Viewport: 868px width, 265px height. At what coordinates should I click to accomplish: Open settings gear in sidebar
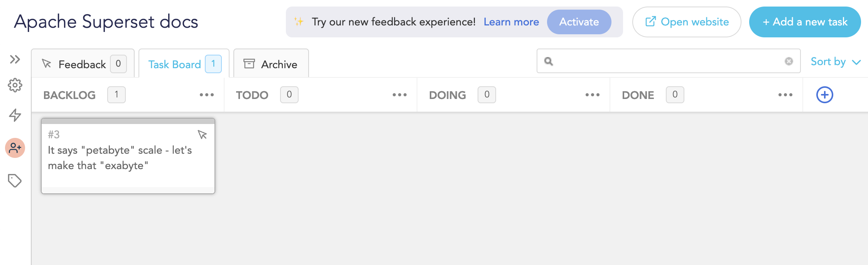tap(15, 85)
